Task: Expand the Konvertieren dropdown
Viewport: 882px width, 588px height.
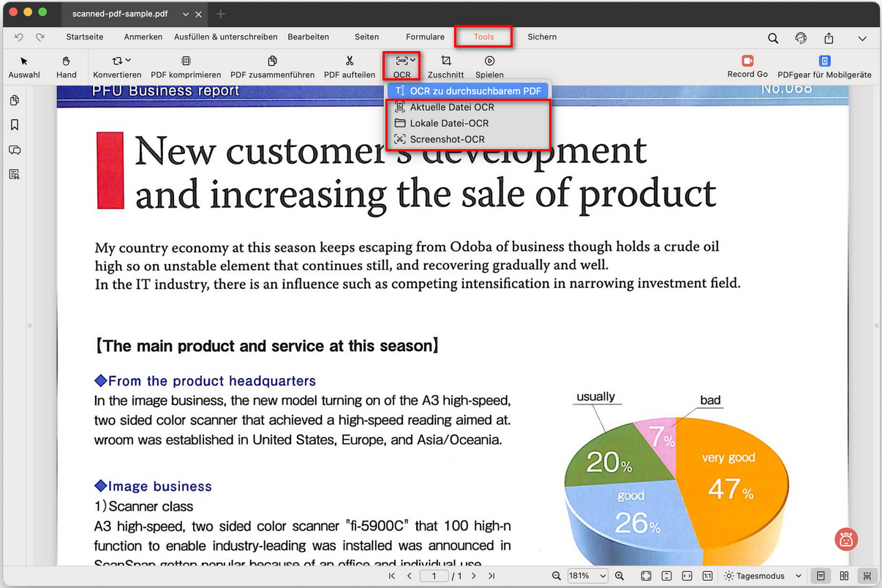Action: pos(121,61)
